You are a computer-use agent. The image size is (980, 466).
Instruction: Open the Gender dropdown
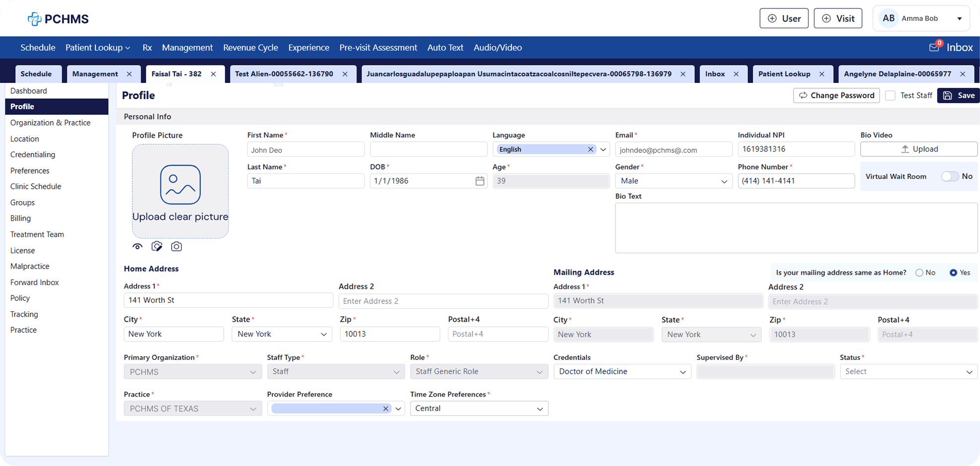point(673,181)
